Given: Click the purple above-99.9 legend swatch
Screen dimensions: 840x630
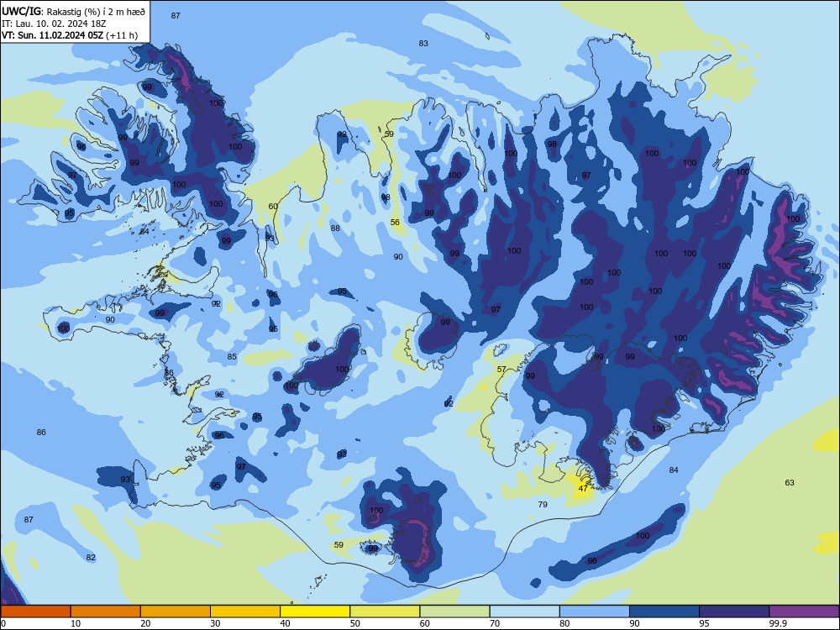Looking at the screenshot, I should pyautogui.click(x=804, y=612).
